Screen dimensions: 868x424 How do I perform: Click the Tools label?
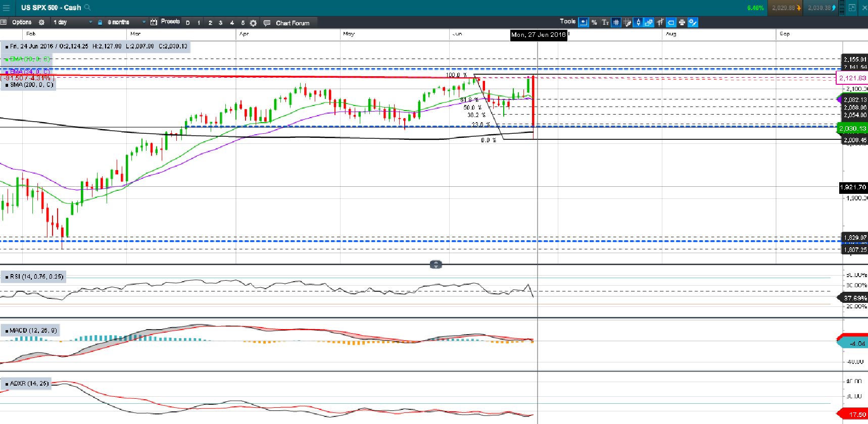567,21
